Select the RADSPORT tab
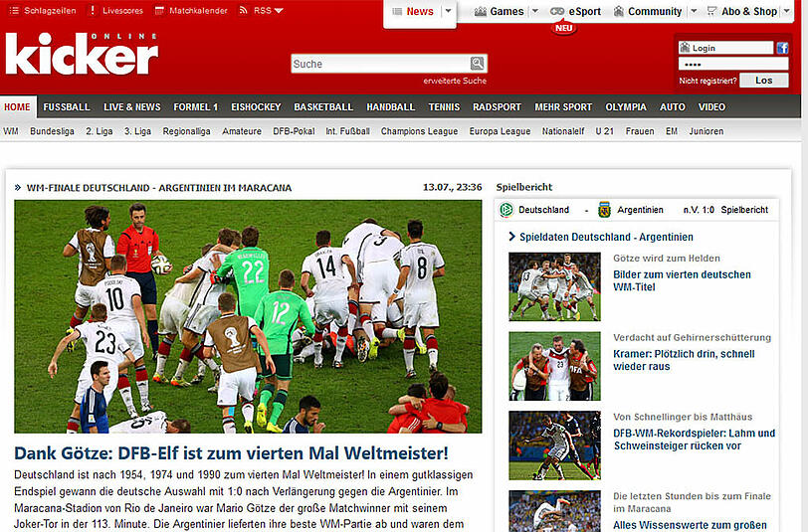 coord(498,107)
